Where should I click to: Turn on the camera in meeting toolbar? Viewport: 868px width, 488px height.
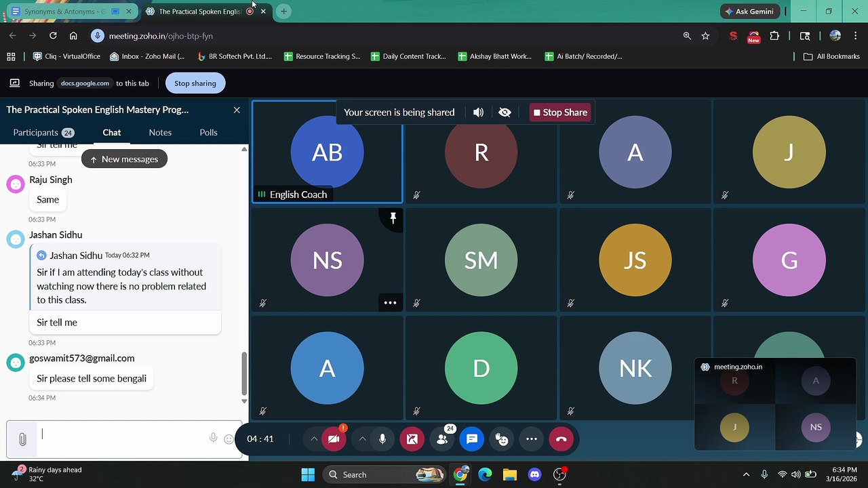(x=333, y=439)
